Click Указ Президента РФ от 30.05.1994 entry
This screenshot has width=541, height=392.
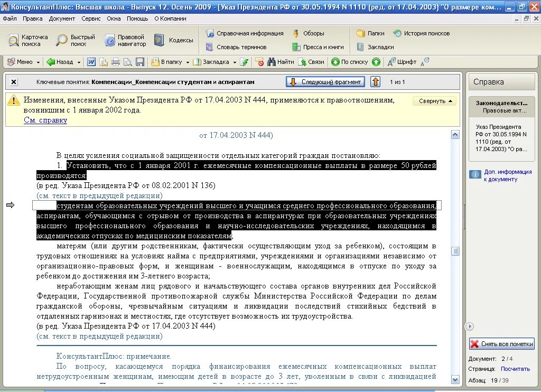click(x=501, y=138)
